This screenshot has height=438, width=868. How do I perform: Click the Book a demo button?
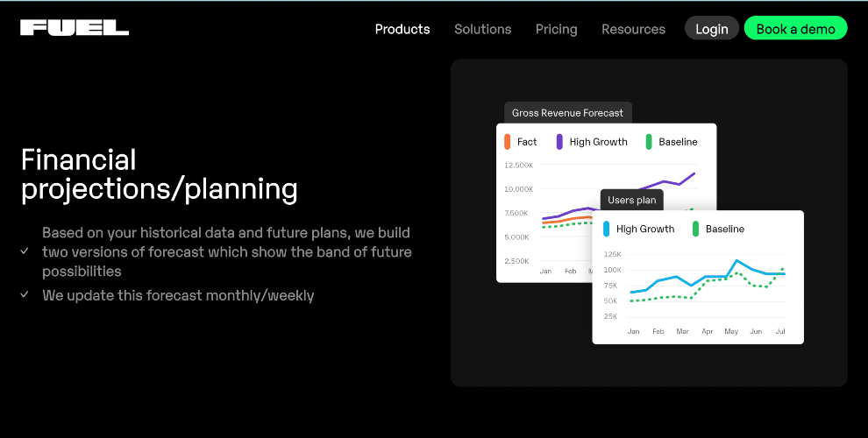tap(795, 28)
